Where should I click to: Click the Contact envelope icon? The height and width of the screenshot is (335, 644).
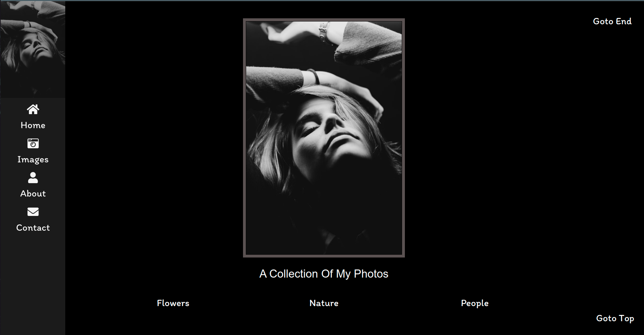[33, 212]
